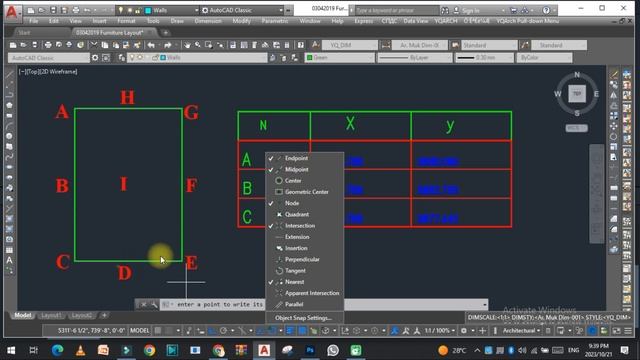The image size is (640, 360).
Task: Open the Modify menu
Action: click(x=241, y=21)
